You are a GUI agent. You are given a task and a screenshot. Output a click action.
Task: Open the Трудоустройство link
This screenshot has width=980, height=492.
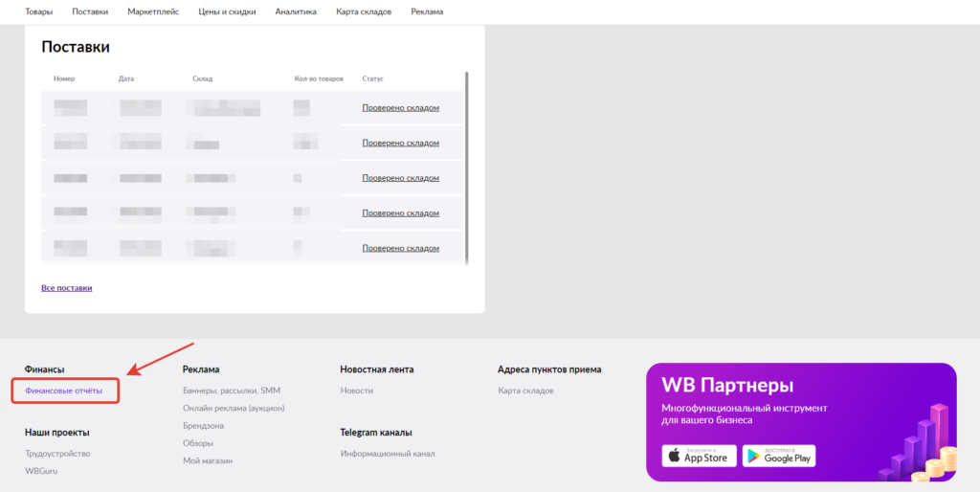click(x=57, y=454)
